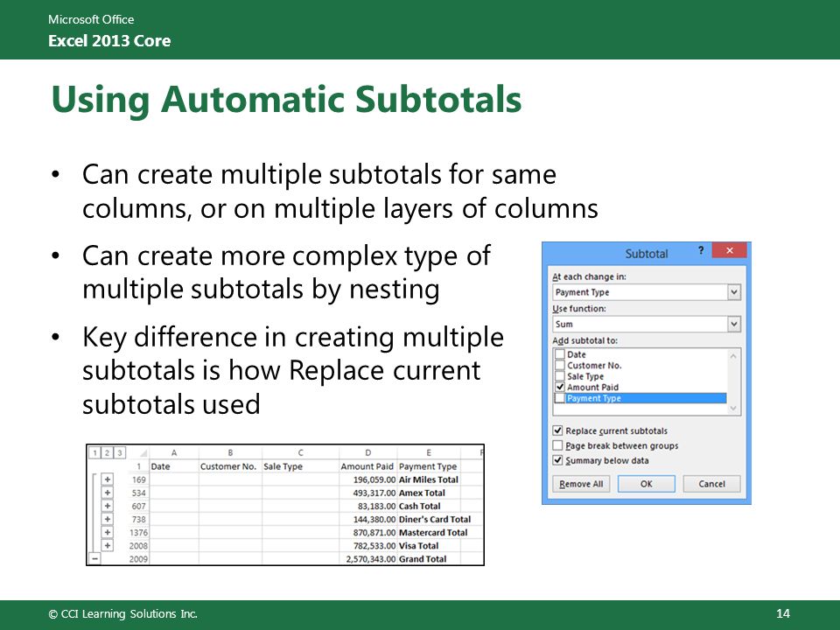Click the list scrollbar up arrow
This screenshot has height=630, width=840.
coord(733,356)
